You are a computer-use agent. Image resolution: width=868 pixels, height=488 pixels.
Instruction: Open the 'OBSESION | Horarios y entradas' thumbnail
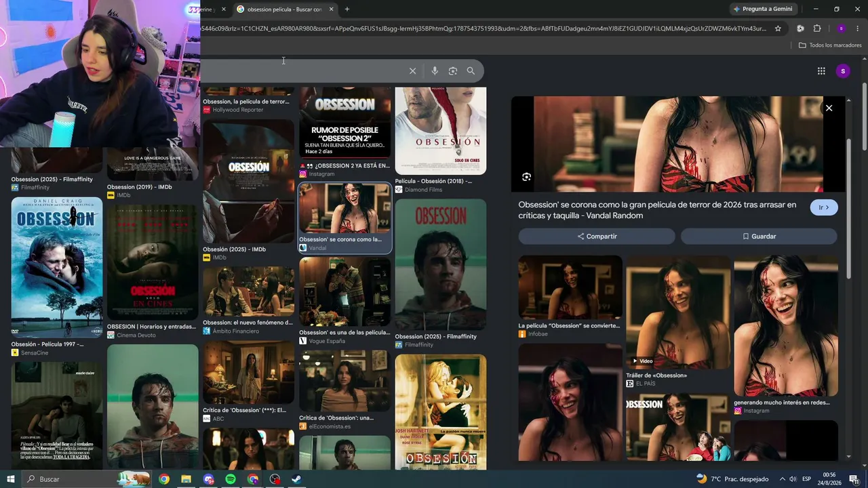click(153, 262)
